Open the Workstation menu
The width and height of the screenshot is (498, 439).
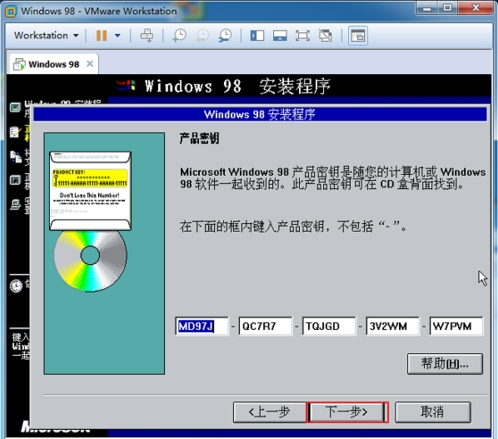click(46, 35)
